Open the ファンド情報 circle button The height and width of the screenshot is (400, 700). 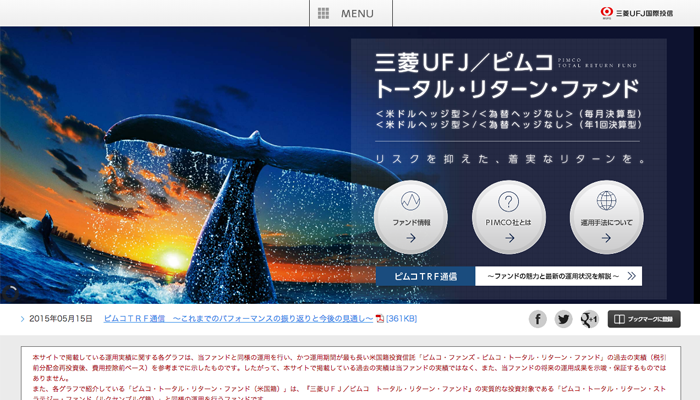click(411, 217)
